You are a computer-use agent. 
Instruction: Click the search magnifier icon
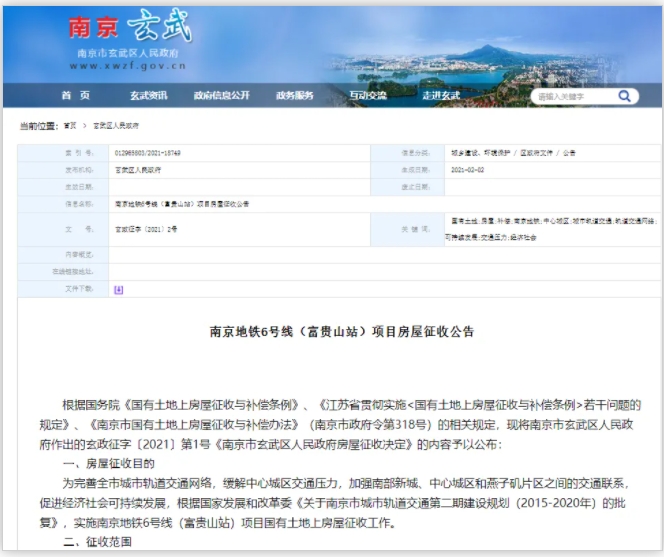tap(625, 96)
